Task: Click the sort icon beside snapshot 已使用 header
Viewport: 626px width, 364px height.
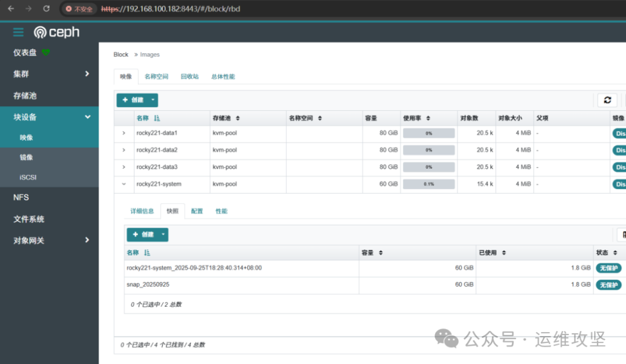Action: coord(504,253)
